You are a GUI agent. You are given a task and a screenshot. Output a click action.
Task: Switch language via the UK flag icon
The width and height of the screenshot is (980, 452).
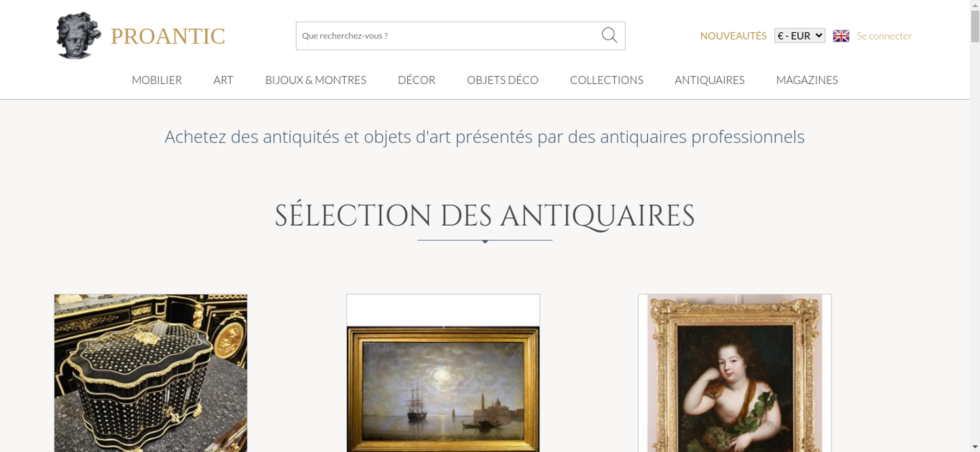pos(841,36)
